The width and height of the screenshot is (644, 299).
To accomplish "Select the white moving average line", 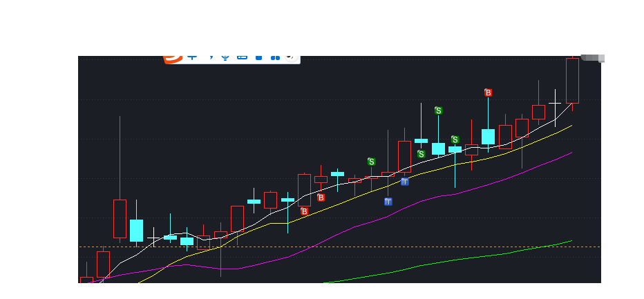I will [337, 185].
